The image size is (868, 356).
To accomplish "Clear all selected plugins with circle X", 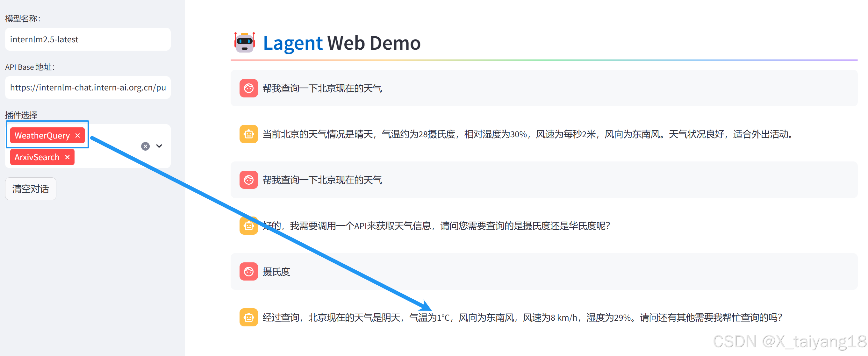I will pyautogui.click(x=145, y=146).
